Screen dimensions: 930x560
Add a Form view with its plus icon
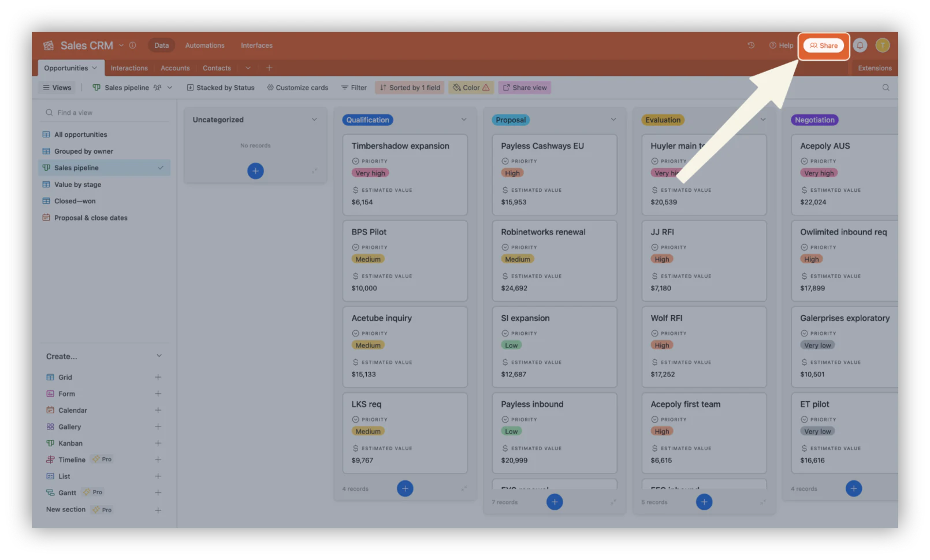point(158,394)
